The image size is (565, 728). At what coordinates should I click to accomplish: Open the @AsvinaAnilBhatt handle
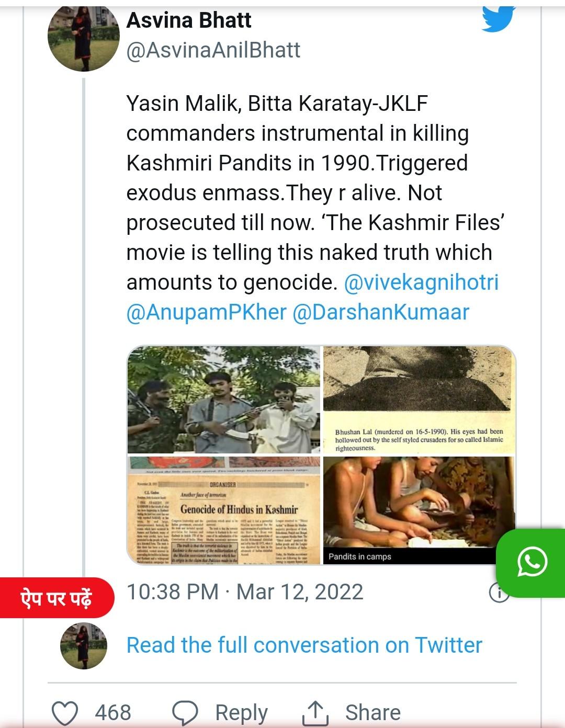pos(213,50)
